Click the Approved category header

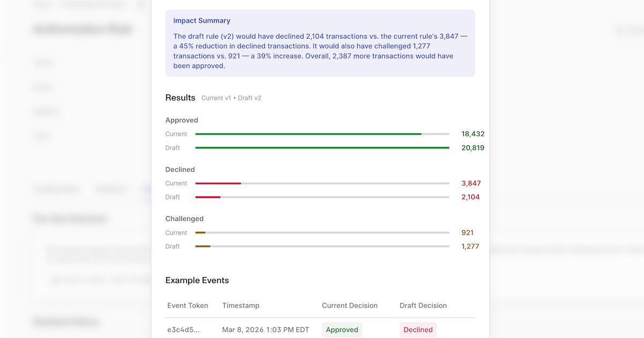coord(181,120)
